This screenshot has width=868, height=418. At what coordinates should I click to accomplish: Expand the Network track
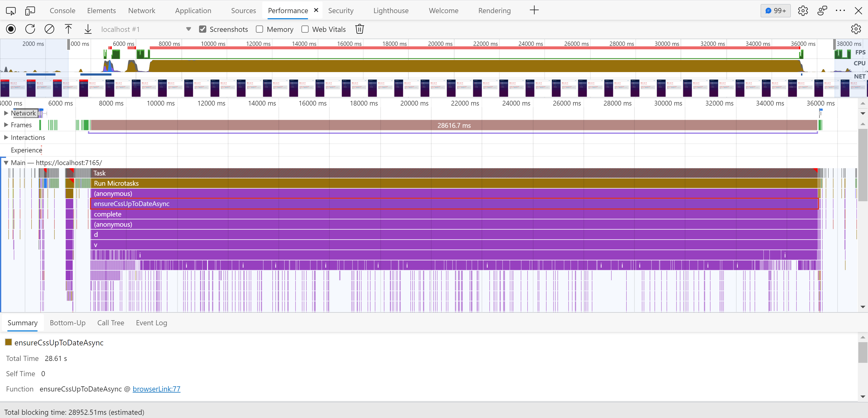pyautogui.click(x=6, y=113)
